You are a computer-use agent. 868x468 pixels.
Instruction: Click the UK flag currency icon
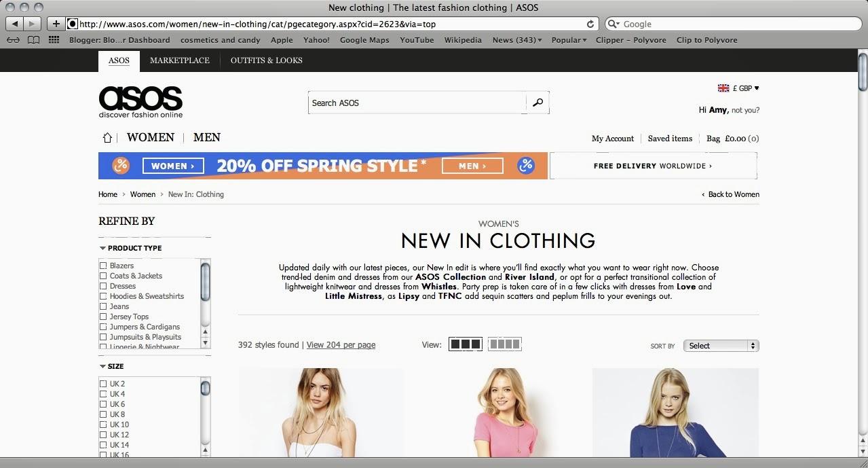pyautogui.click(x=723, y=88)
